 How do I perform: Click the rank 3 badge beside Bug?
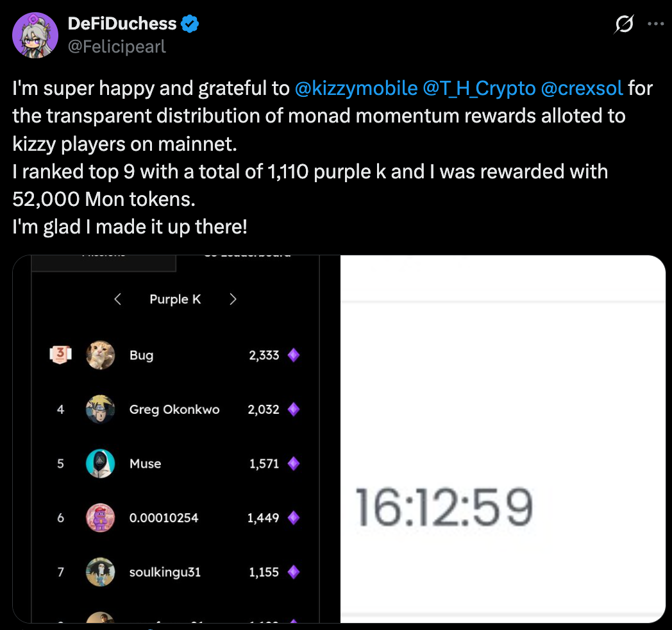point(60,355)
